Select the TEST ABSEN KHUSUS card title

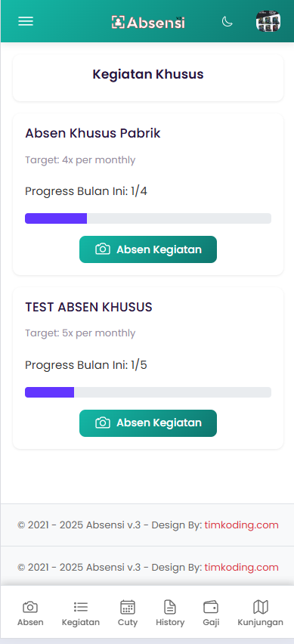pos(88,307)
